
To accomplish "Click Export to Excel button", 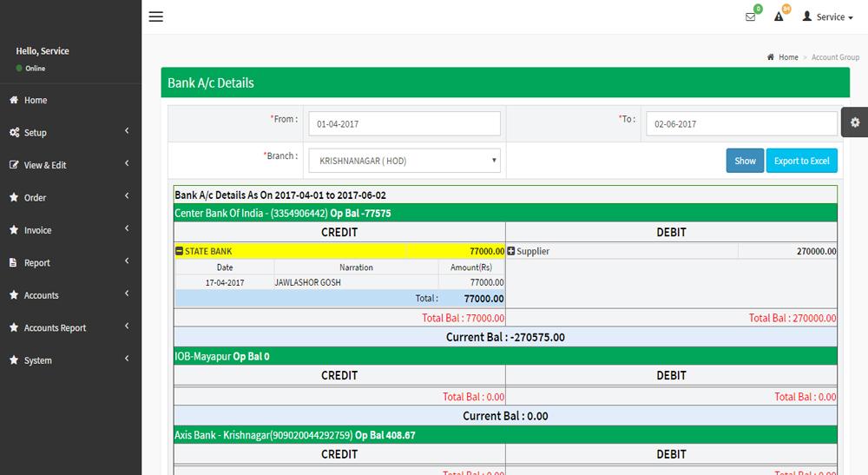I will [801, 161].
